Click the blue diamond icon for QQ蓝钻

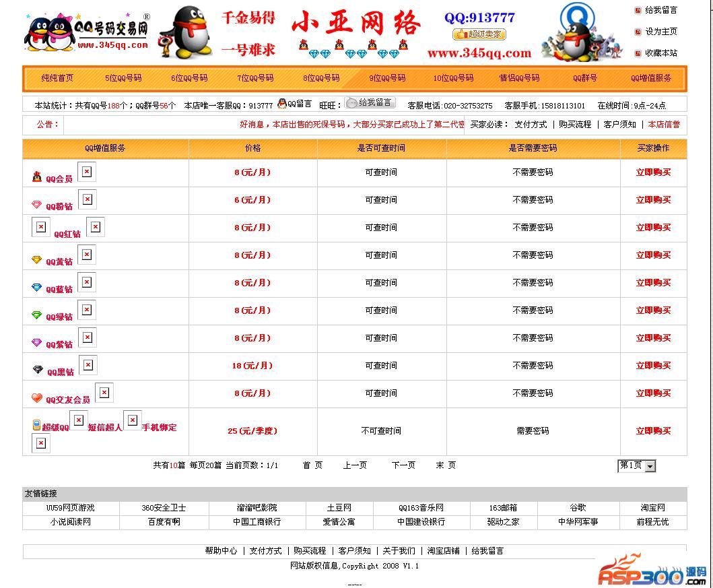[x=37, y=288]
